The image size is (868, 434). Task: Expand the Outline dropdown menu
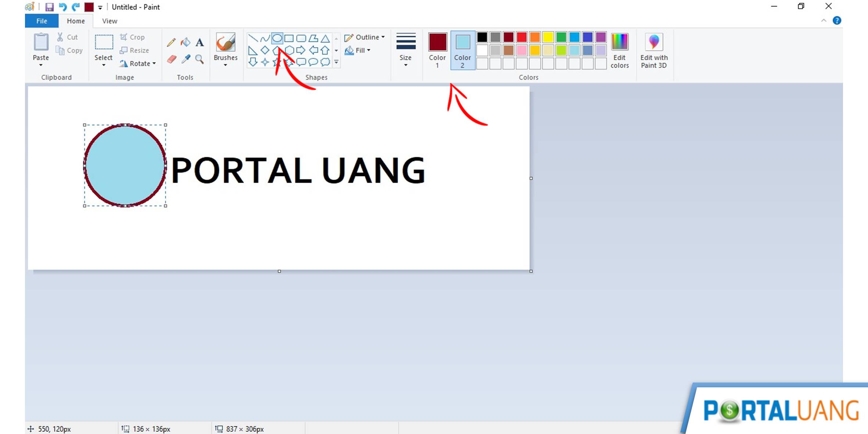(386, 37)
